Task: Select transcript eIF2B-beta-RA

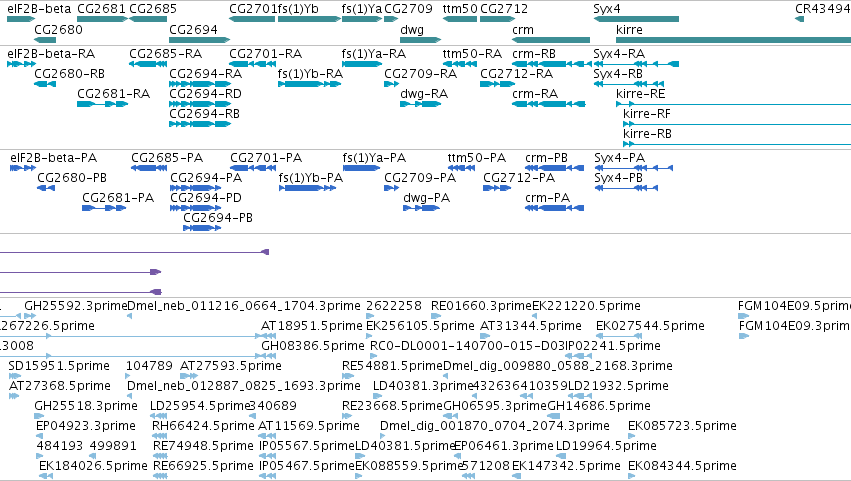Action: 51,54
